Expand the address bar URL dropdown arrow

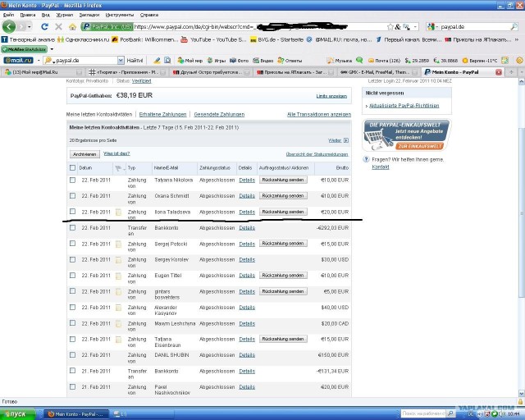416,26
